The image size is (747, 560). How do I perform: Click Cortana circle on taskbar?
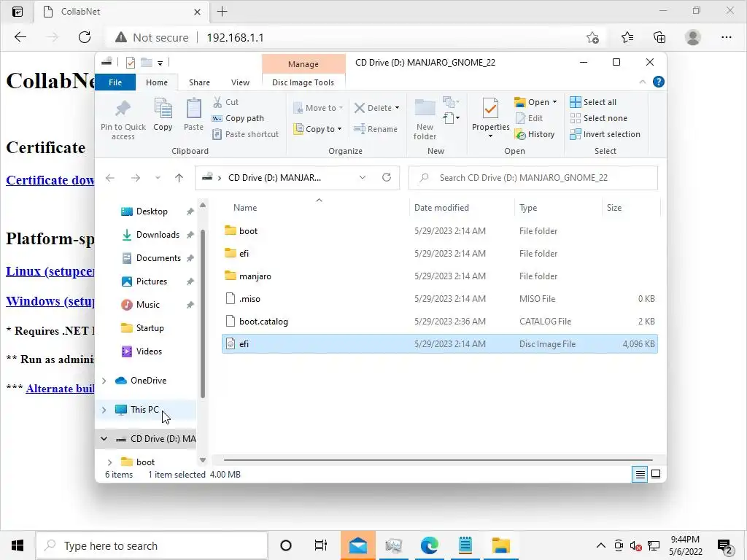point(286,545)
